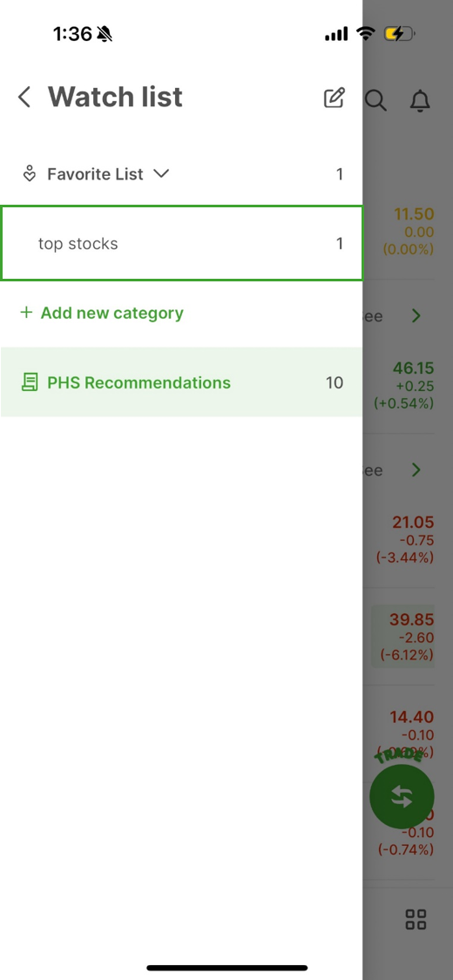Screen dimensions: 453x980
Task: Tap the highlighted 39.85 price cell
Action: tap(403, 636)
